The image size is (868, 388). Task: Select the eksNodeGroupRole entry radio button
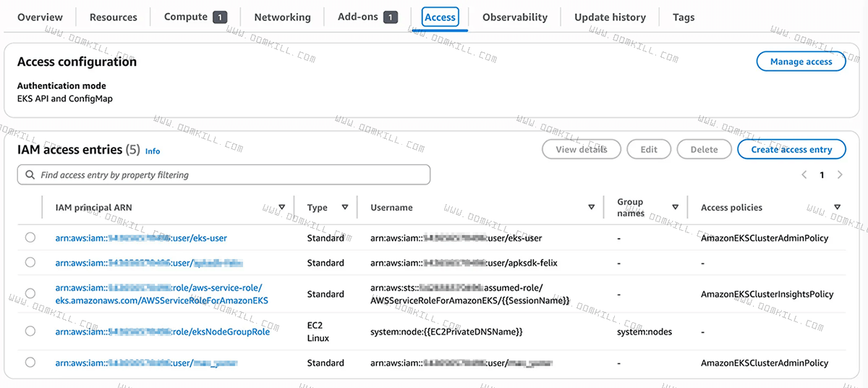coord(30,332)
